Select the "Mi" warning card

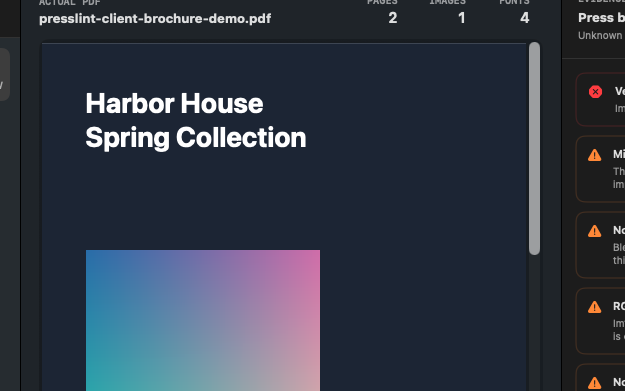pyautogui.click(x=601, y=169)
